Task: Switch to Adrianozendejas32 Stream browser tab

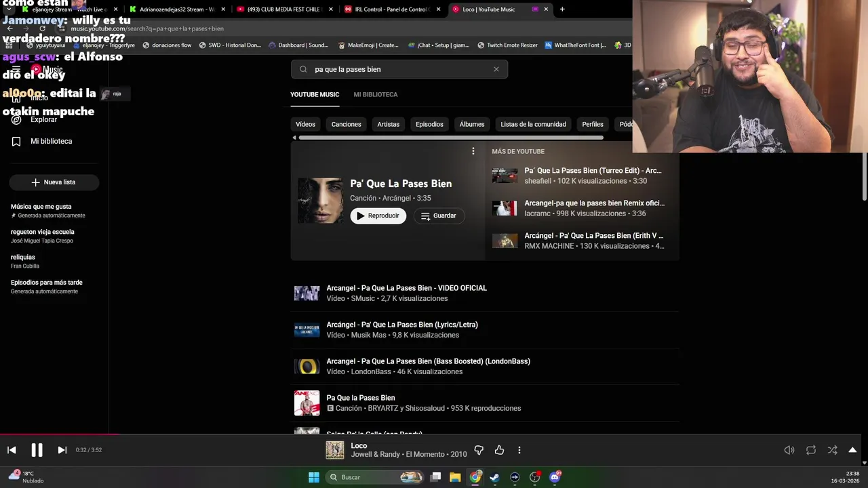Action: click(178, 9)
